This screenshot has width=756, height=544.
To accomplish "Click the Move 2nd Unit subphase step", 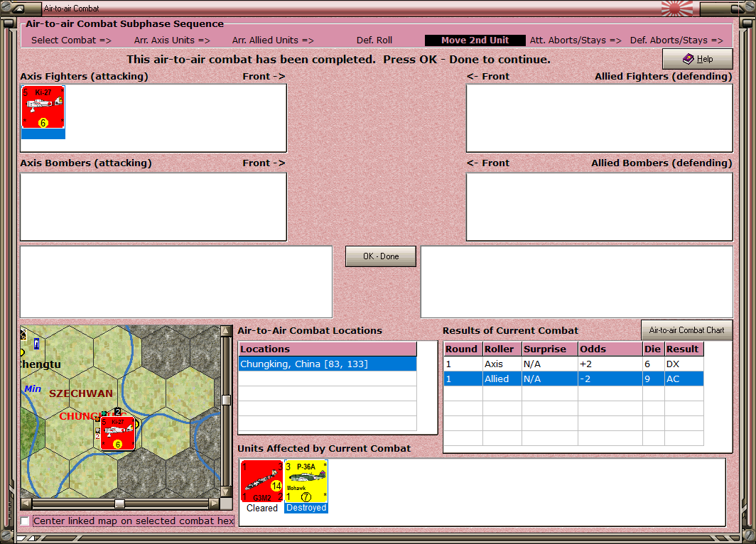I will pyautogui.click(x=475, y=40).
